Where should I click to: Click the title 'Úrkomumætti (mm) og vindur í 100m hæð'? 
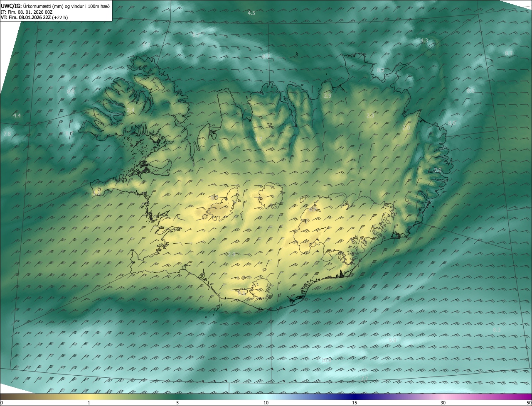coord(66,6)
